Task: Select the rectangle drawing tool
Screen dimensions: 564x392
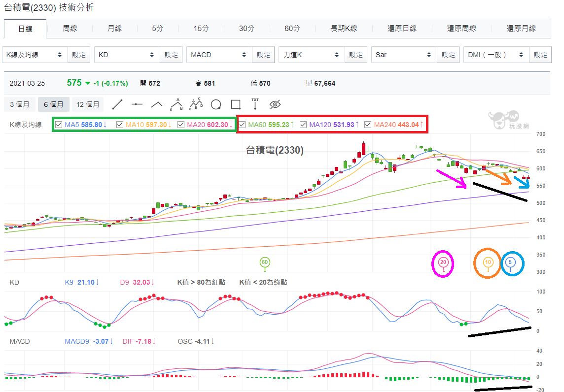Action: tap(236, 104)
